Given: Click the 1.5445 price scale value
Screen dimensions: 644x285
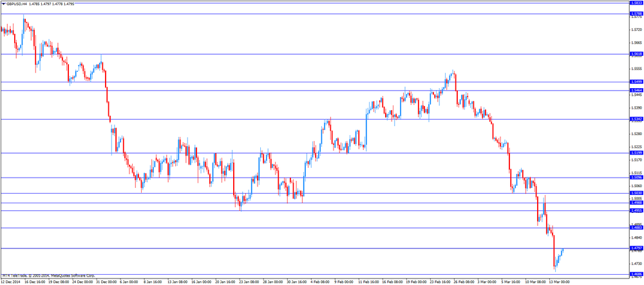Looking at the screenshot, I should click(638, 95).
